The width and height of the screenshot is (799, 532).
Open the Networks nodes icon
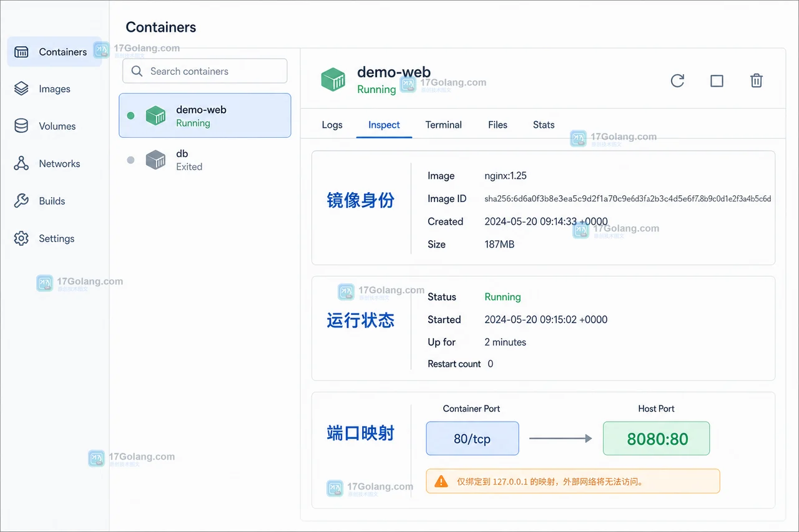[21, 163]
